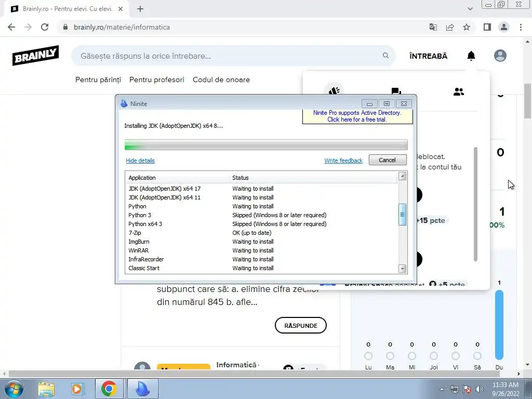Click the Brainly logo

(36, 55)
